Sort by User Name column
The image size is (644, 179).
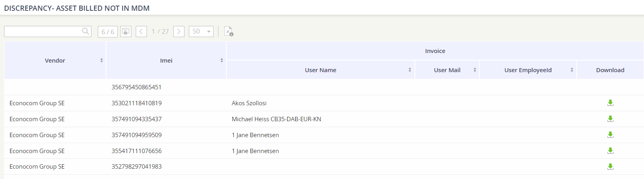coord(410,70)
